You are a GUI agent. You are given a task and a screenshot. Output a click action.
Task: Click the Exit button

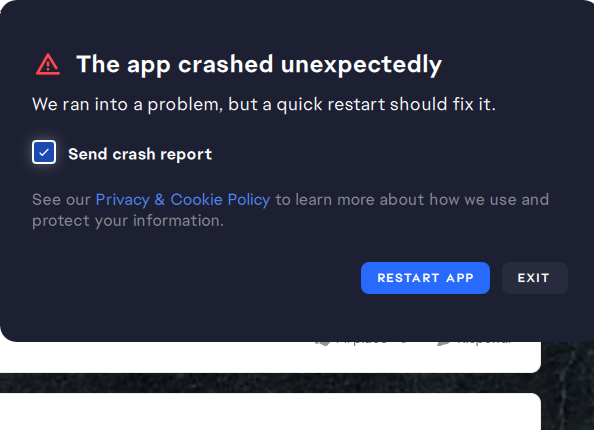coord(535,278)
